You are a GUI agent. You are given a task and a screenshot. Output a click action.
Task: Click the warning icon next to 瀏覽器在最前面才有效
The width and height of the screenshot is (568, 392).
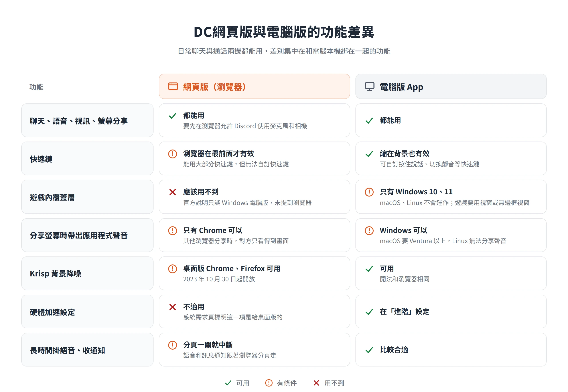(x=172, y=154)
